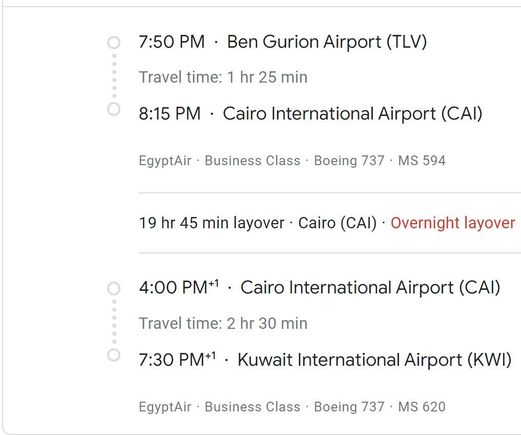Click Travel time: 1 hr 25 min
This screenshot has width=521, height=435.
223,77
